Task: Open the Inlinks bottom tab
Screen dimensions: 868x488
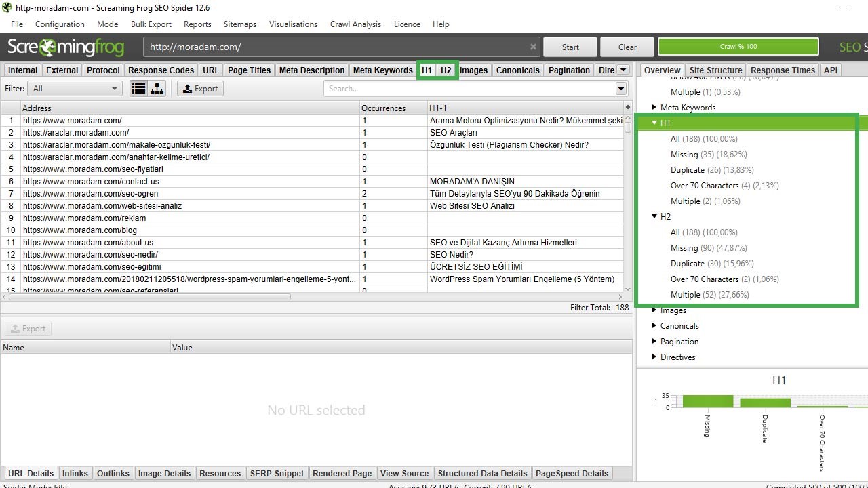Action: tap(75, 473)
